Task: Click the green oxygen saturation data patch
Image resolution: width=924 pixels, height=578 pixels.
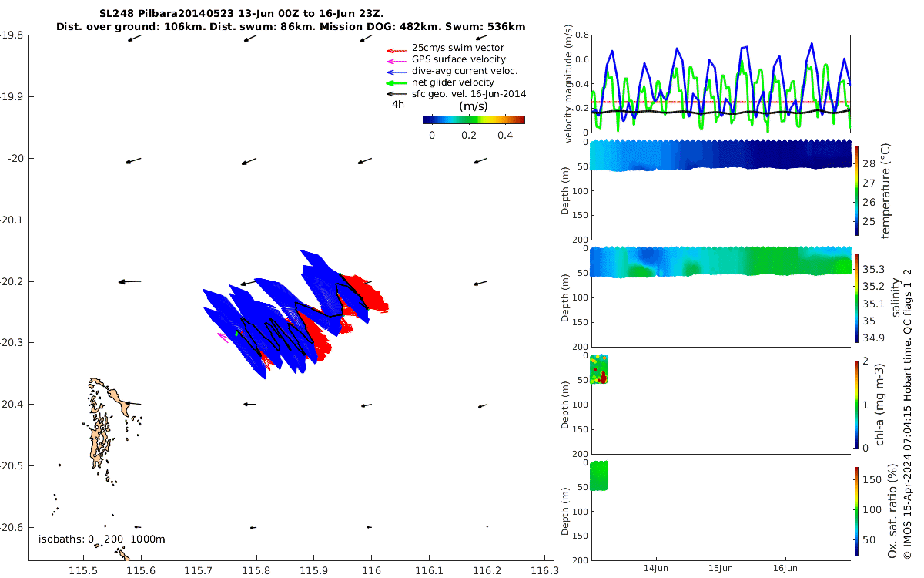Action: click(600, 476)
